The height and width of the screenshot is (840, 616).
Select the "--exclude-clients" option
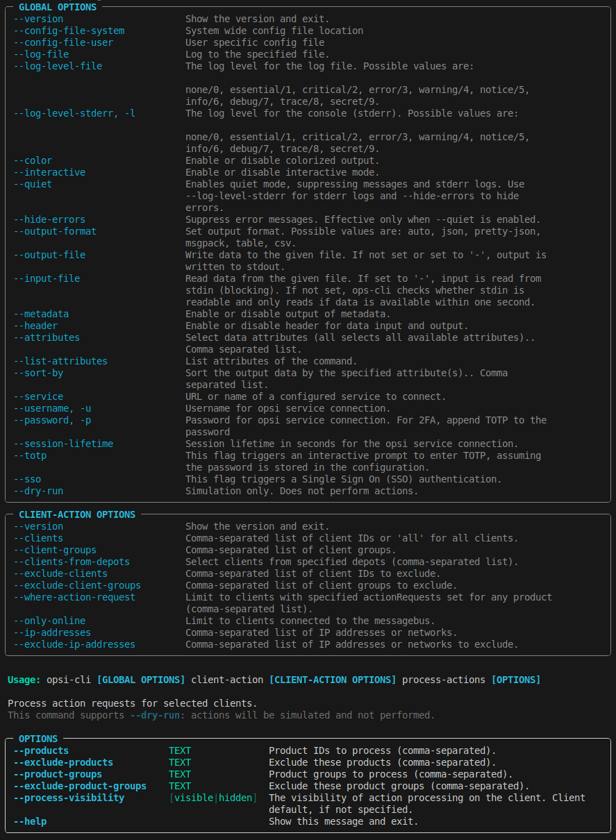(60, 573)
